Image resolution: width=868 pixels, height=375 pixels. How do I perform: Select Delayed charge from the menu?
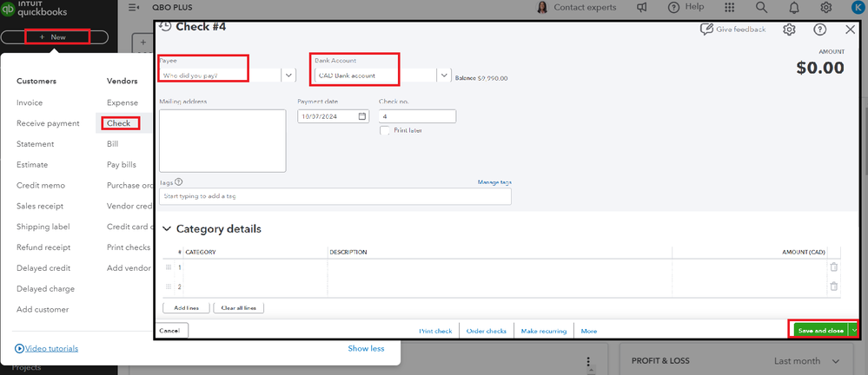tap(45, 289)
